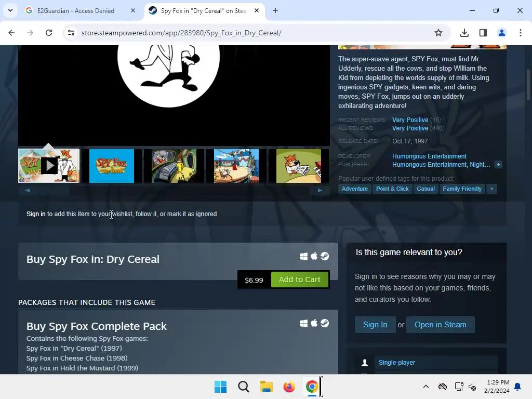Select the Family Friendly tag
This screenshot has height=399, width=532.
pyautogui.click(x=462, y=189)
